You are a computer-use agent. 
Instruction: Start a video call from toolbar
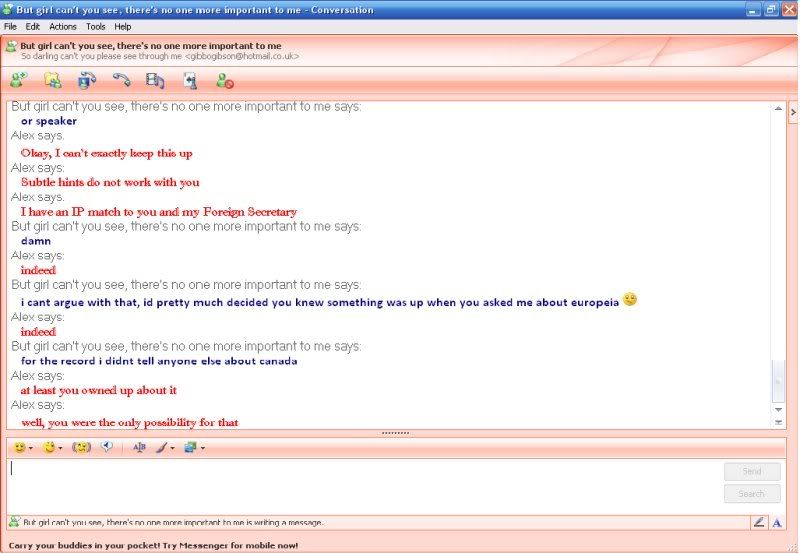pyautogui.click(x=87, y=81)
